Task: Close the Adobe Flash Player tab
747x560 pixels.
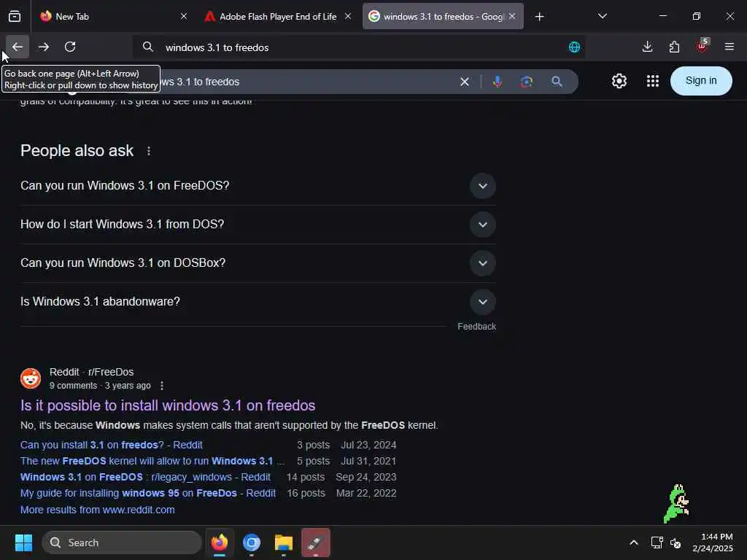Action: coord(348,16)
